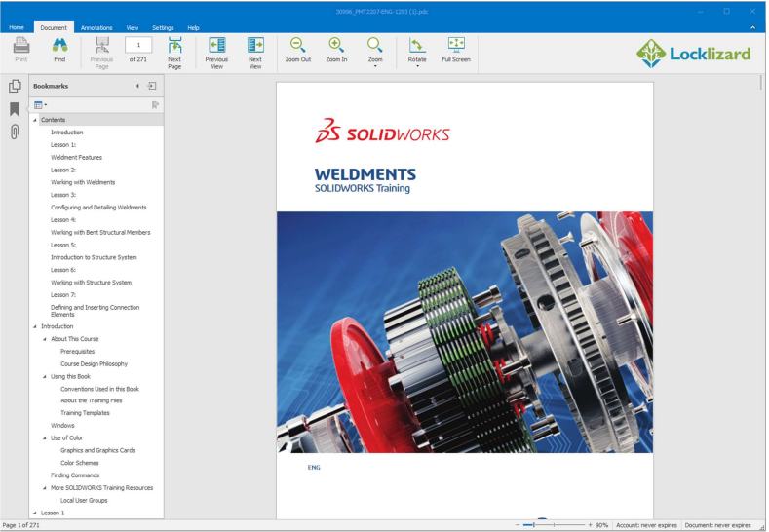769x532 pixels.
Task: Switch to the Home tab
Action: click(17, 27)
